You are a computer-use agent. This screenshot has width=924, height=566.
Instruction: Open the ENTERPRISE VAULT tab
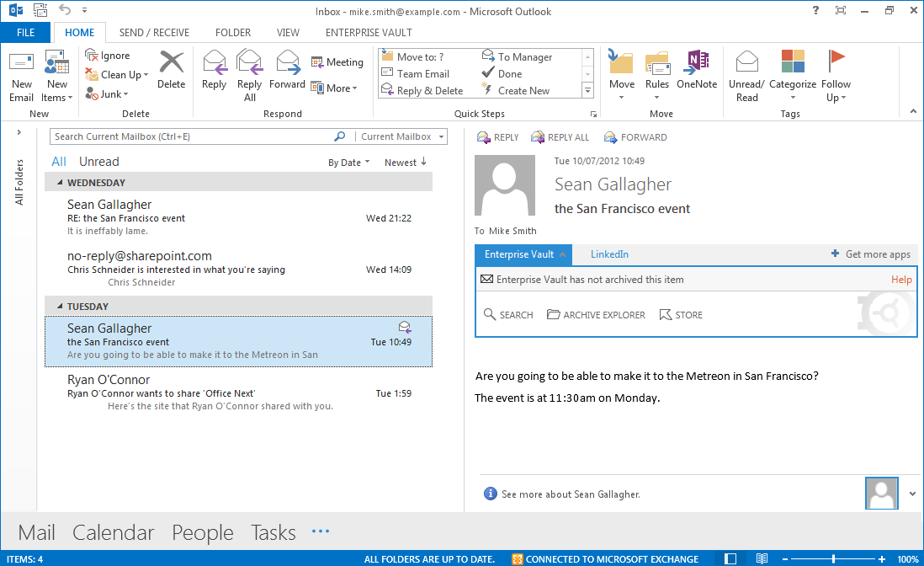369,32
